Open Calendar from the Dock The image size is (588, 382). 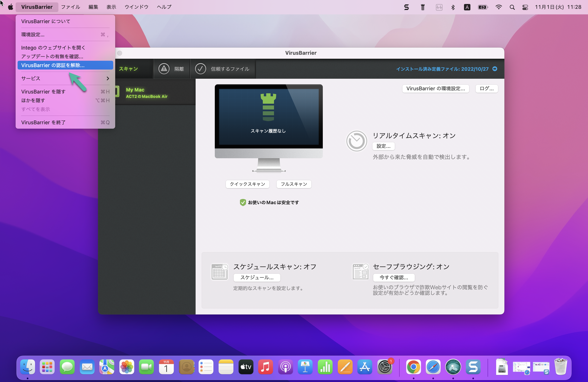(166, 367)
